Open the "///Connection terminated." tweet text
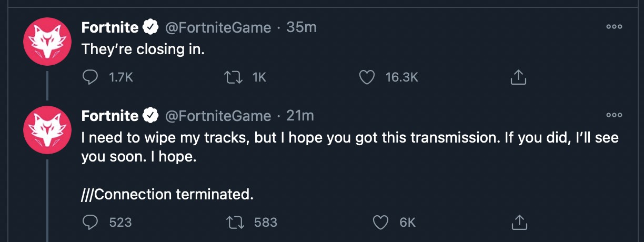The image size is (644, 242). click(167, 195)
